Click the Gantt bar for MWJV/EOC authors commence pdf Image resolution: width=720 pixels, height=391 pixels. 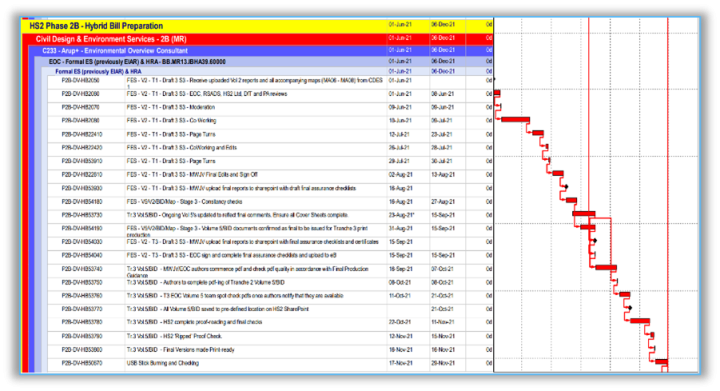(606, 267)
